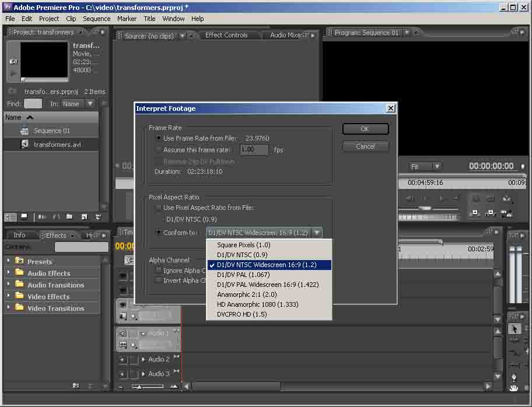Select the Hand tool in Tools panel
Viewport: 532px width, 407px height.
[514, 388]
